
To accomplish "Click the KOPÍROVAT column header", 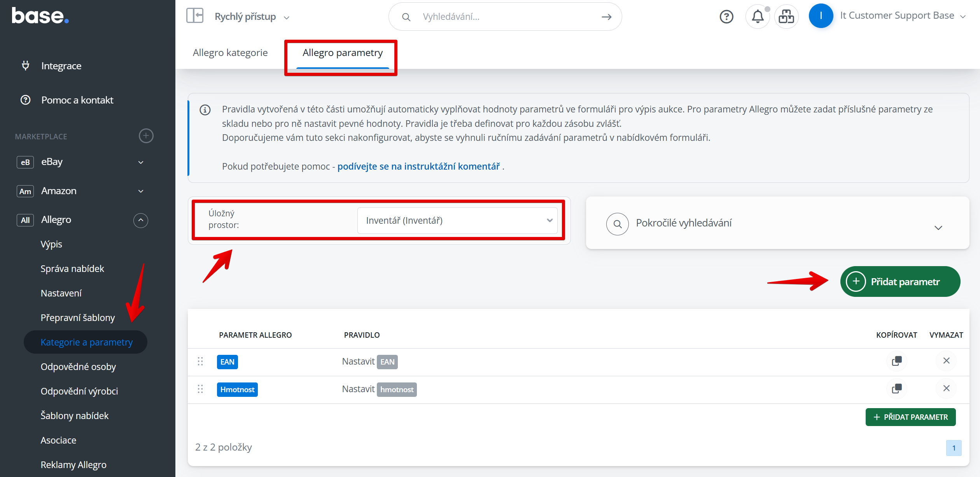I will coord(897,335).
